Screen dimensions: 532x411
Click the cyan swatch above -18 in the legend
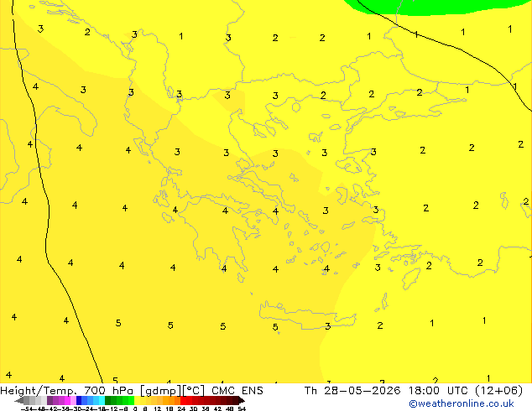[102, 400]
